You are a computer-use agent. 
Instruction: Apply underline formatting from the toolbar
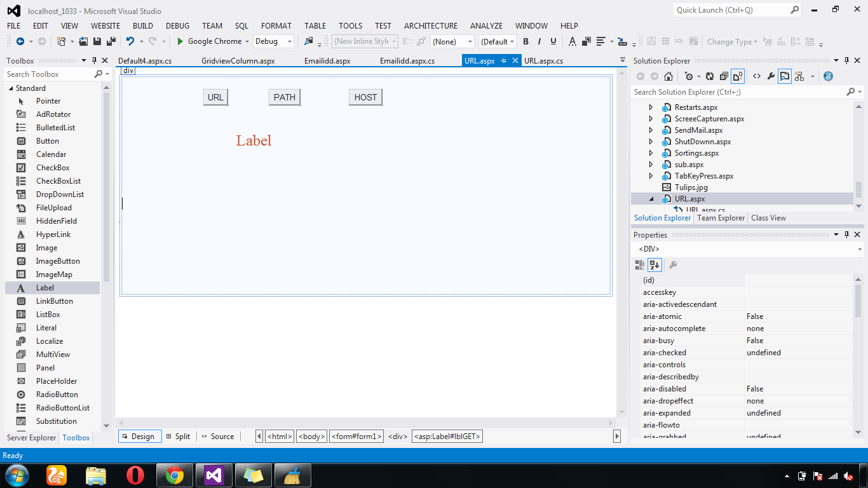[x=553, y=41]
